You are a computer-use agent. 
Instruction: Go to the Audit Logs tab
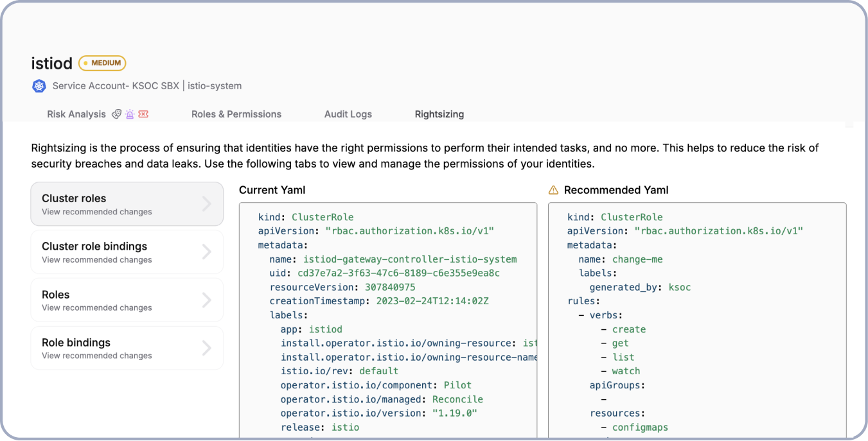(348, 114)
